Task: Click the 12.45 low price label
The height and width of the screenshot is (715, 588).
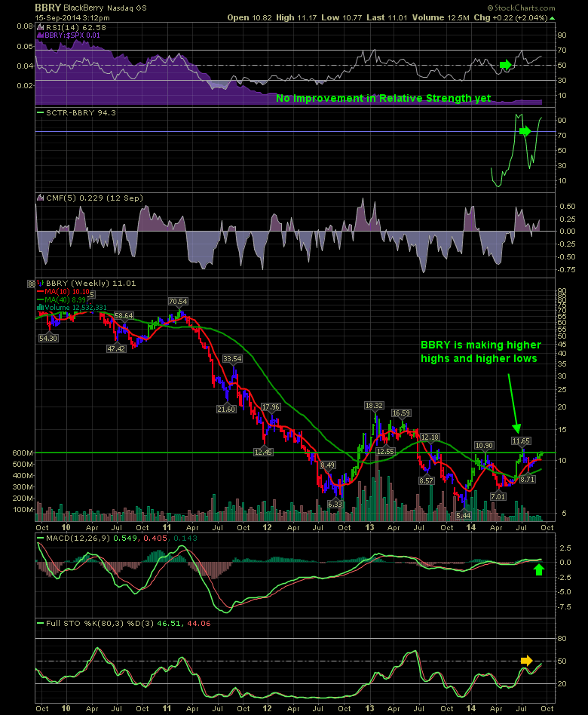Action: [x=263, y=452]
